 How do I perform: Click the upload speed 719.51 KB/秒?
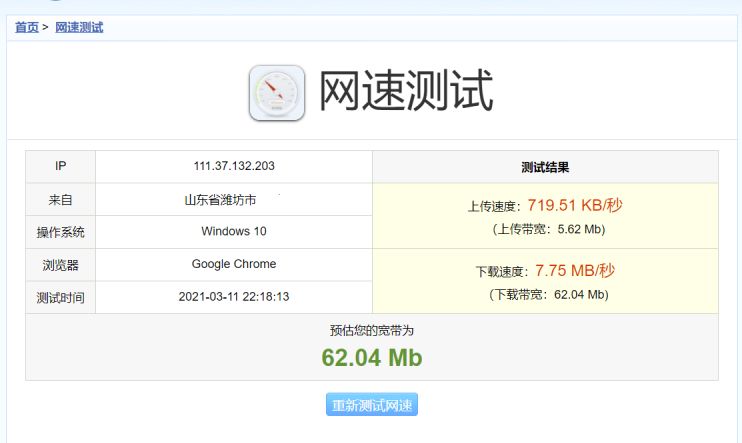click(575, 205)
